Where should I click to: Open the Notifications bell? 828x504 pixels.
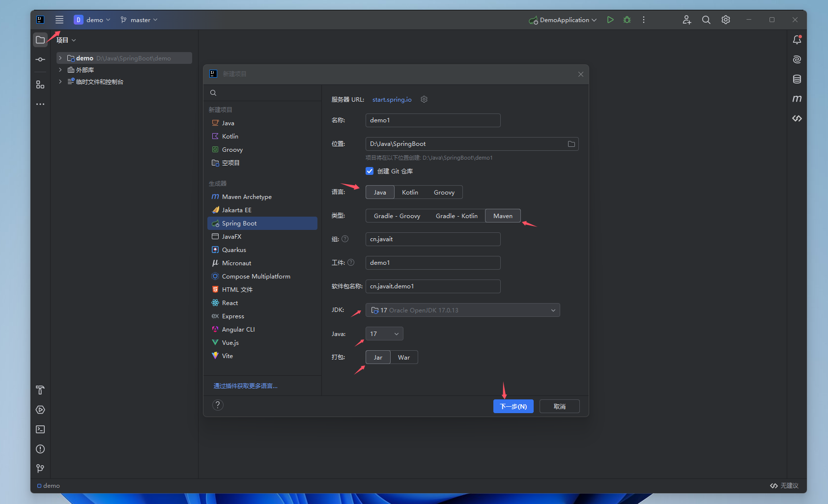click(x=797, y=40)
